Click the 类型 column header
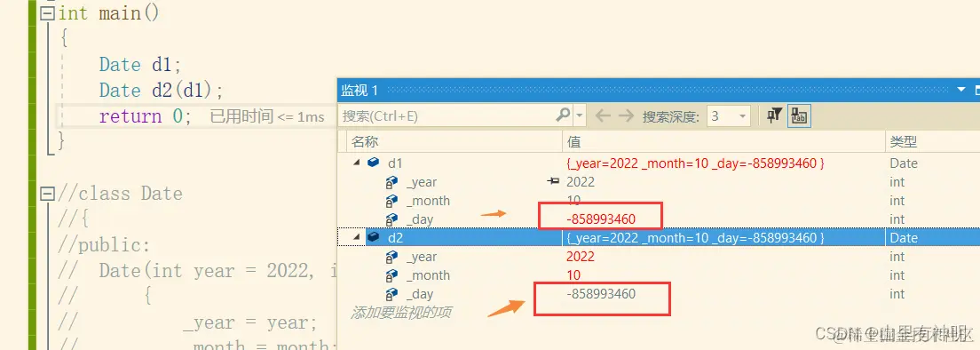Screen dimensions: 980x350 click(903, 142)
